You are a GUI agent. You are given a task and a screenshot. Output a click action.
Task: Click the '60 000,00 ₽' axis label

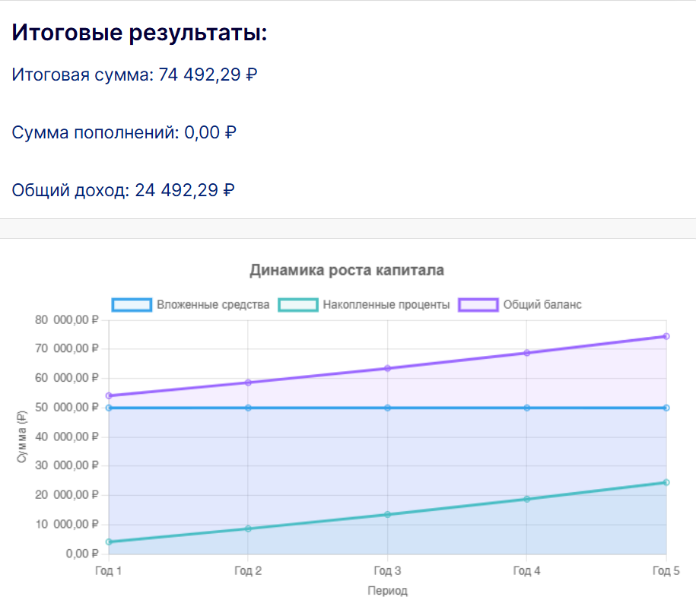pyautogui.click(x=67, y=378)
